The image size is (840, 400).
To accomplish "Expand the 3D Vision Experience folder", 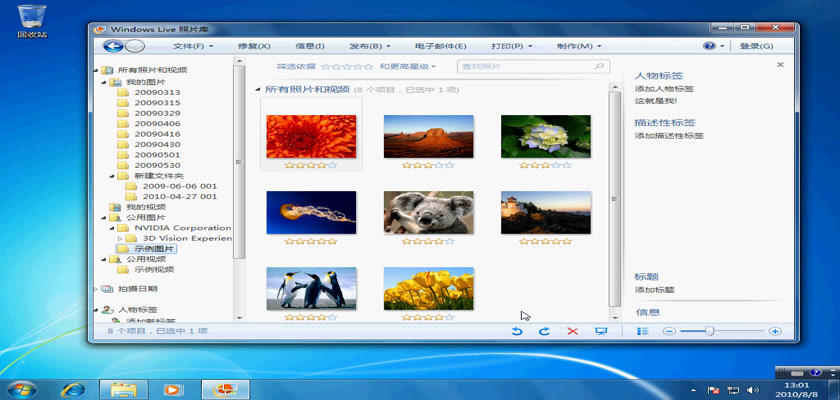I will pos(122,238).
